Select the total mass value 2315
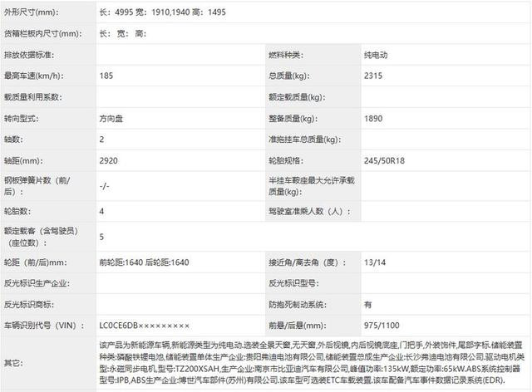The width and height of the screenshot is (532, 392). coord(373,76)
